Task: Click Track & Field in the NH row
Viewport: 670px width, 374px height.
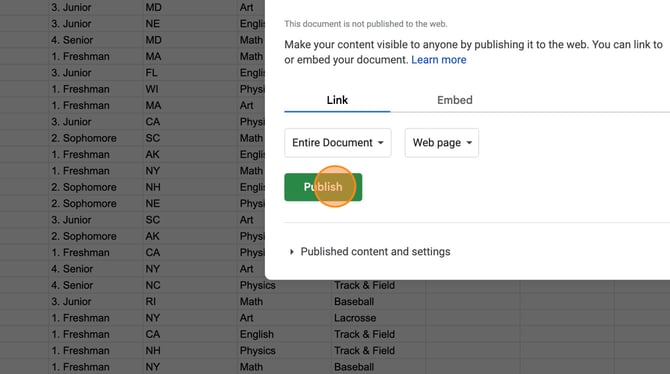Action: pos(379,350)
